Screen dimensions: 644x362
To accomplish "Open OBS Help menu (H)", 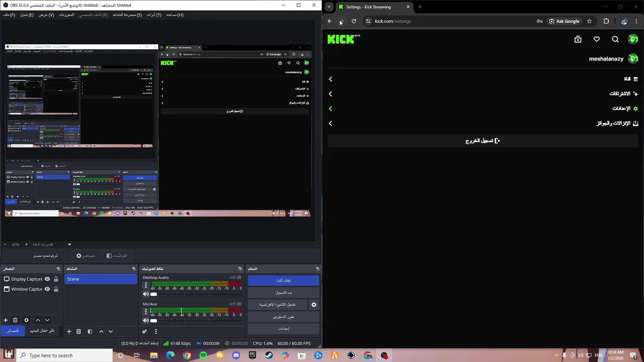I will coord(175,15).
